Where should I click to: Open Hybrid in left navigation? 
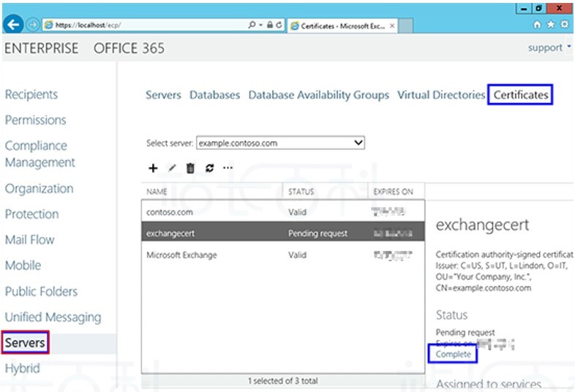pyautogui.click(x=23, y=368)
